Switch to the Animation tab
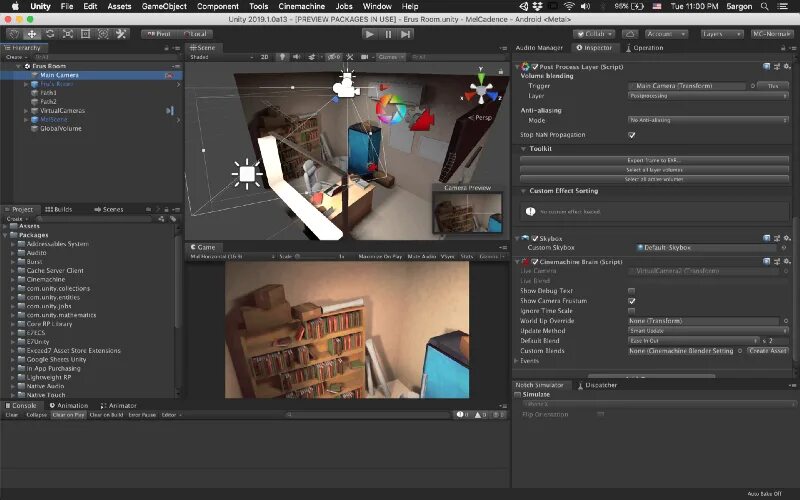 (69, 406)
